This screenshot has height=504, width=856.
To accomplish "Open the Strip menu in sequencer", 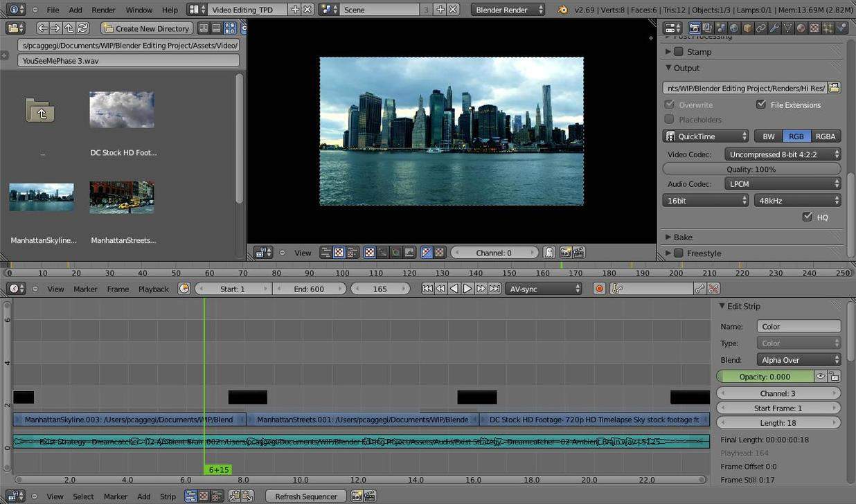I will (168, 496).
